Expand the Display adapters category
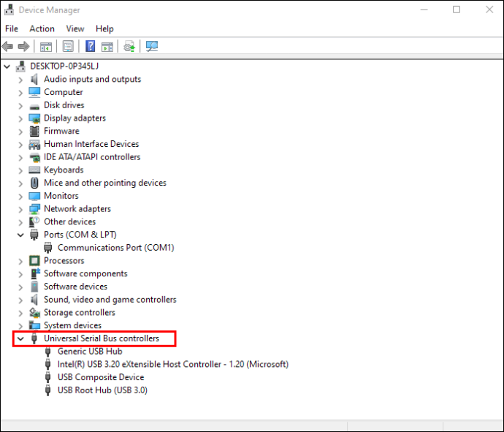This screenshot has width=504, height=432. pyautogui.click(x=20, y=118)
